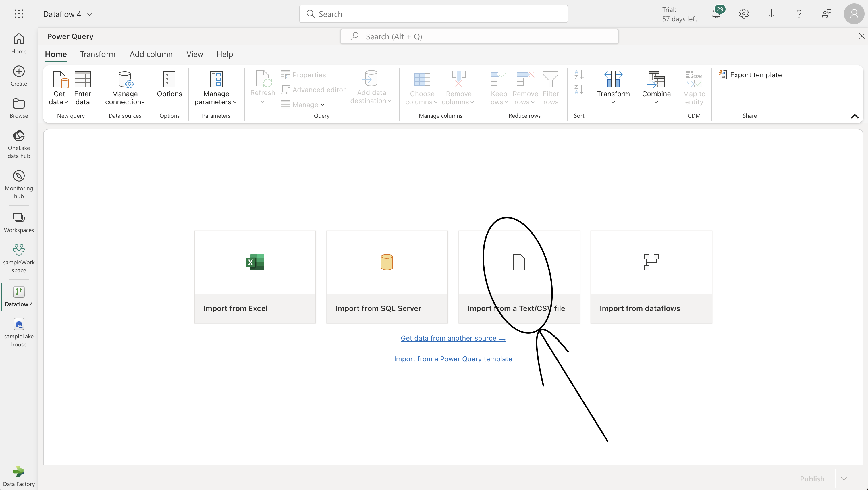Open Get data from another source link

(x=453, y=338)
